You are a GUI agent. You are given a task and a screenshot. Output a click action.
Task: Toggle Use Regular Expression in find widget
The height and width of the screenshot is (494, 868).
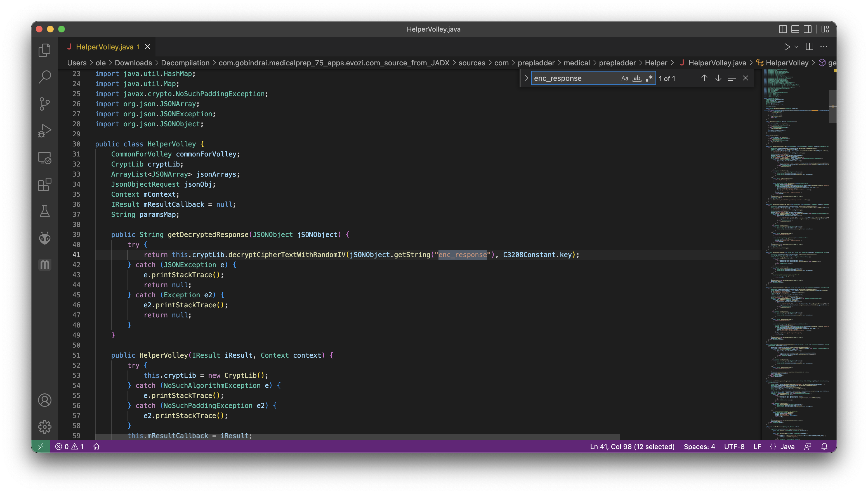click(649, 78)
